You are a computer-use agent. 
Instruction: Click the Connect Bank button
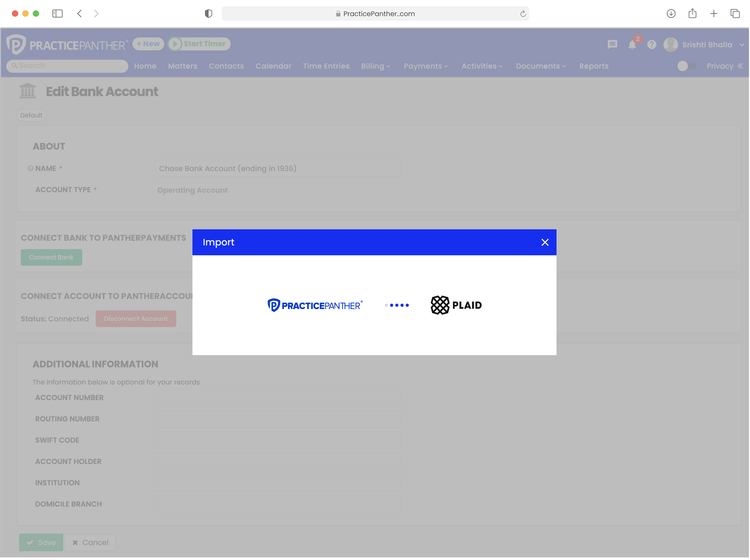(x=51, y=257)
